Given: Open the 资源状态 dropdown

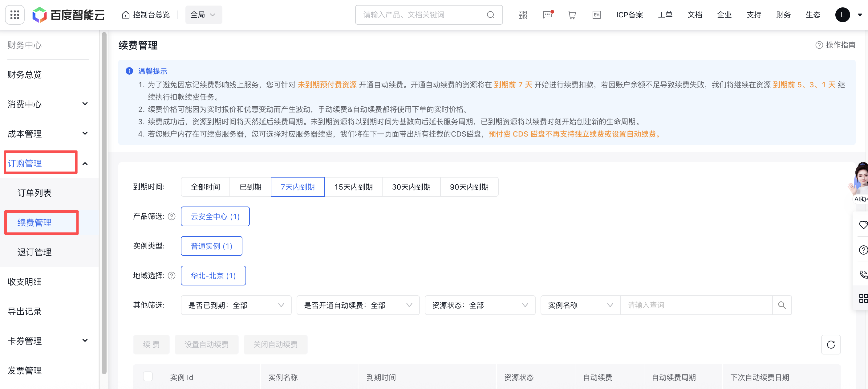Looking at the screenshot, I should (x=480, y=305).
